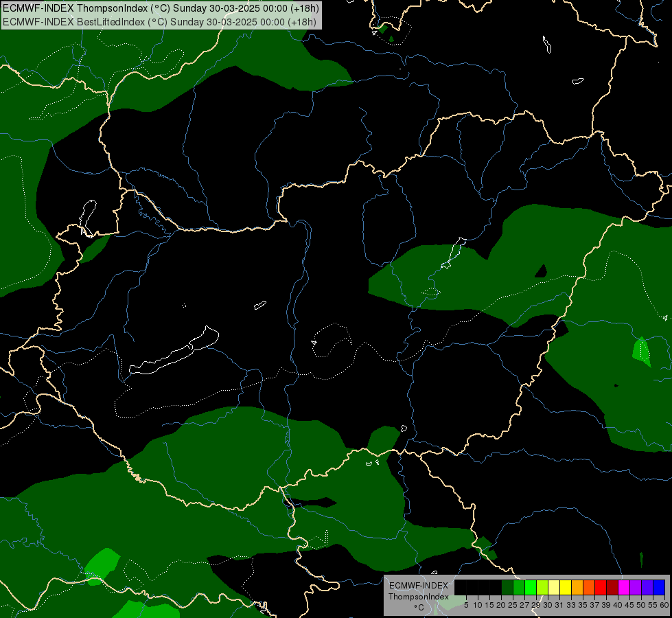Image resolution: width=672 pixels, height=618 pixels.
Task: Click the legend scale value 39
Action: [606, 605]
